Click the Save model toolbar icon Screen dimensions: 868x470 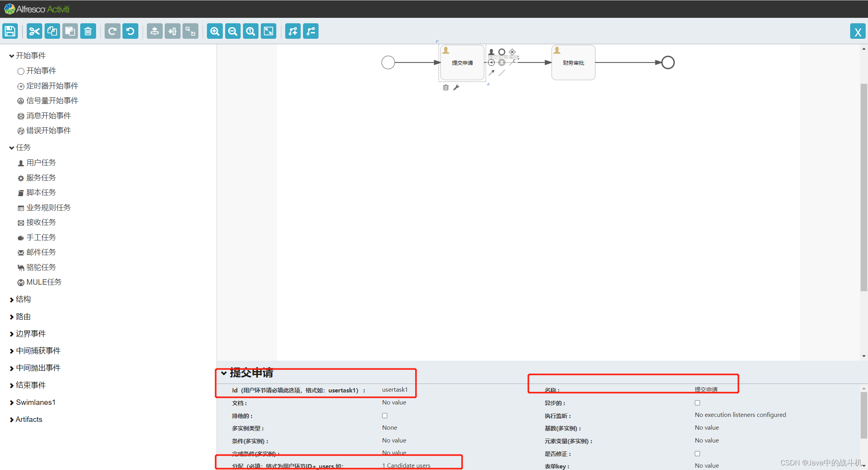10,31
